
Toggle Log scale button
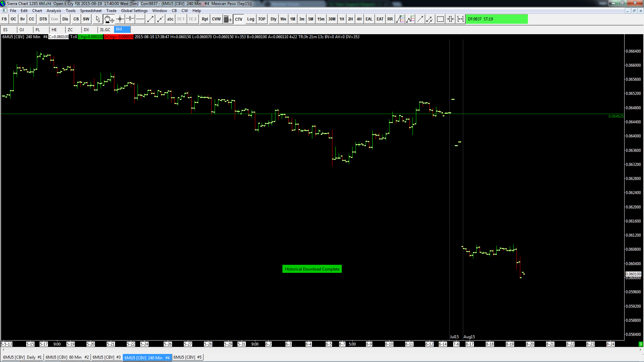click(x=250, y=19)
